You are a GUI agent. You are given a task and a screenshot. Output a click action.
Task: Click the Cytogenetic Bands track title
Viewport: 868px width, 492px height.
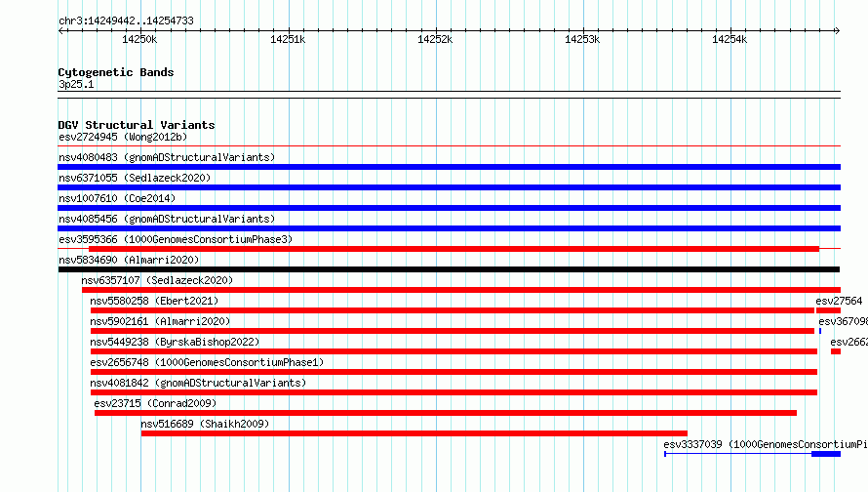(116, 72)
